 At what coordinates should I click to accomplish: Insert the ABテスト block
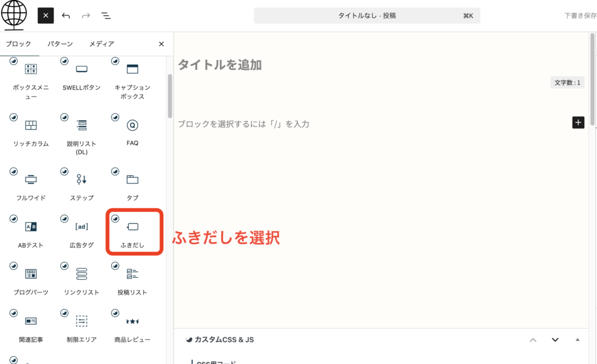pyautogui.click(x=31, y=227)
